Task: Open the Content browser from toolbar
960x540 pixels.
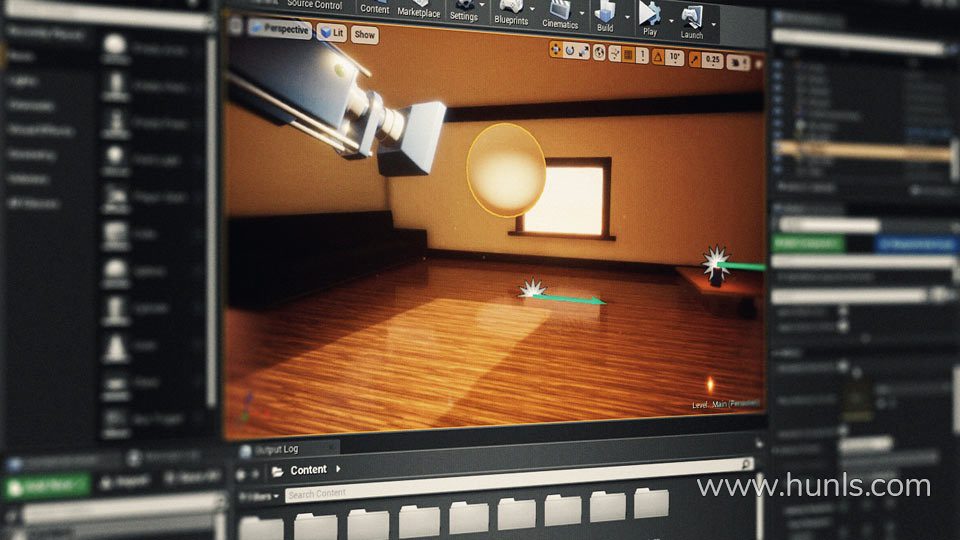Action: (374, 8)
